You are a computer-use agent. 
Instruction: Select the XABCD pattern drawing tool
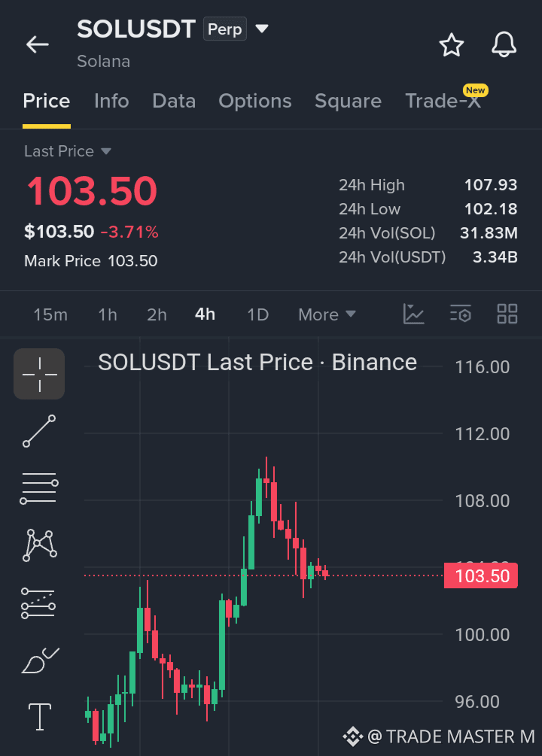pos(40,545)
